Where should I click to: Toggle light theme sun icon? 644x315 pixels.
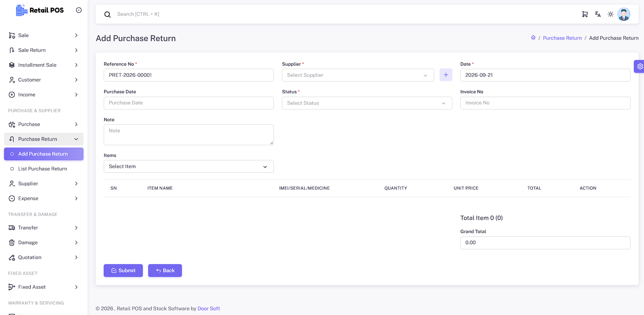tap(611, 14)
